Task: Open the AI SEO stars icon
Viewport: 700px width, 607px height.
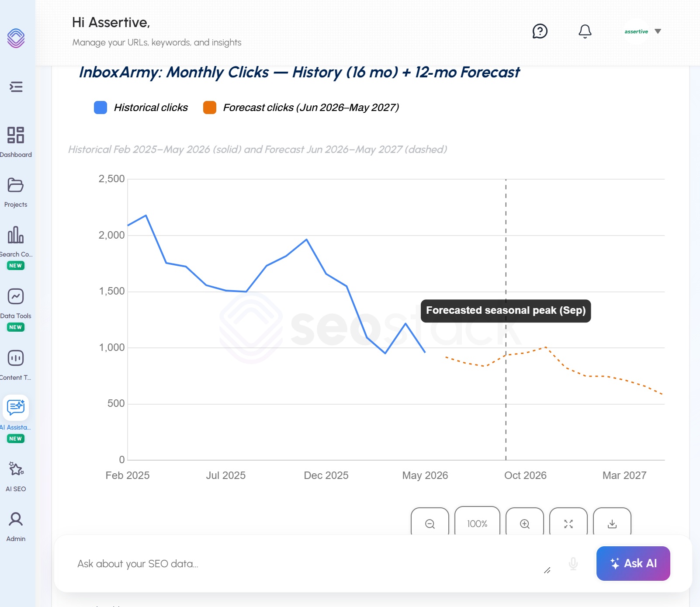Action: point(16,469)
